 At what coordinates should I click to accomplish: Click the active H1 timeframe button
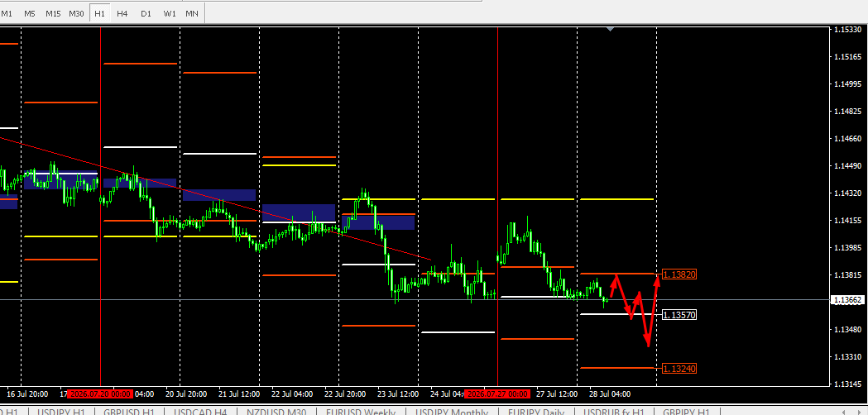[99, 13]
